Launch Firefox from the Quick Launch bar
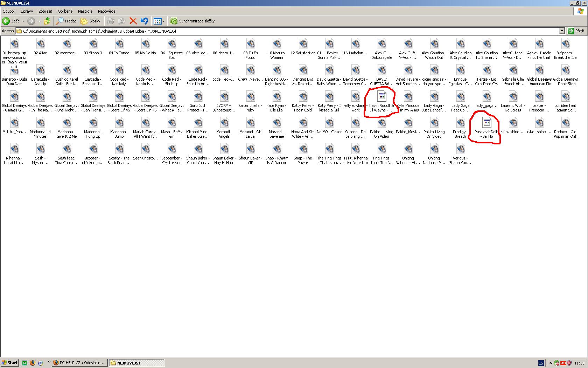Viewport: 588px width, 368px height. 33,363
